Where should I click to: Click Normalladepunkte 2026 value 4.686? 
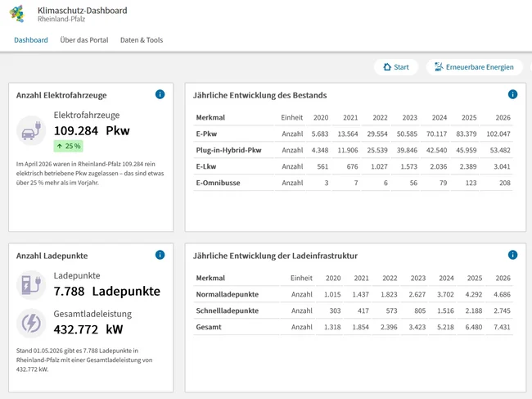click(502, 294)
